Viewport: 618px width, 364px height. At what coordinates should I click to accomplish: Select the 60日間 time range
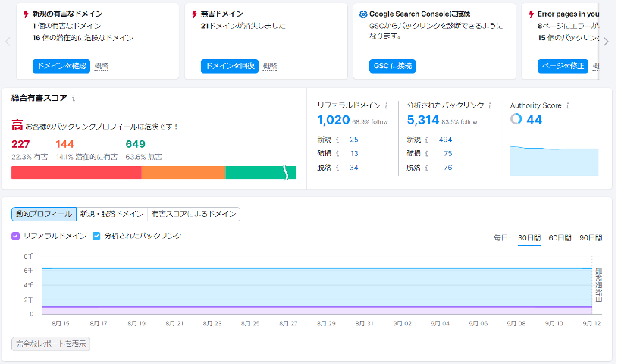click(x=560, y=238)
